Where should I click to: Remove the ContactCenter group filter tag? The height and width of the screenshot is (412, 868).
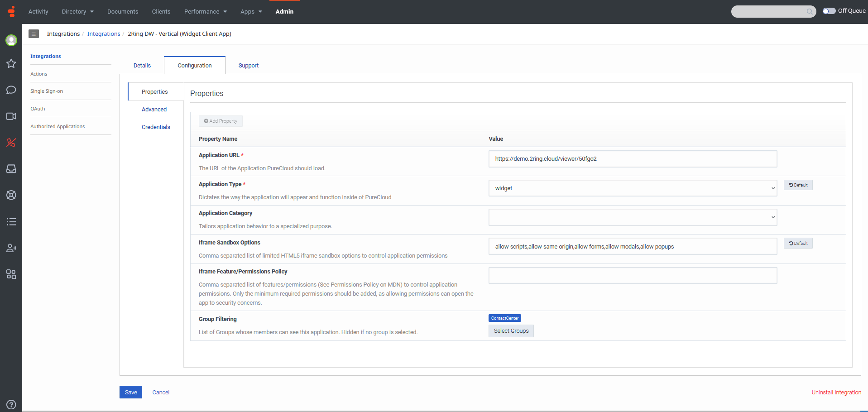point(504,318)
